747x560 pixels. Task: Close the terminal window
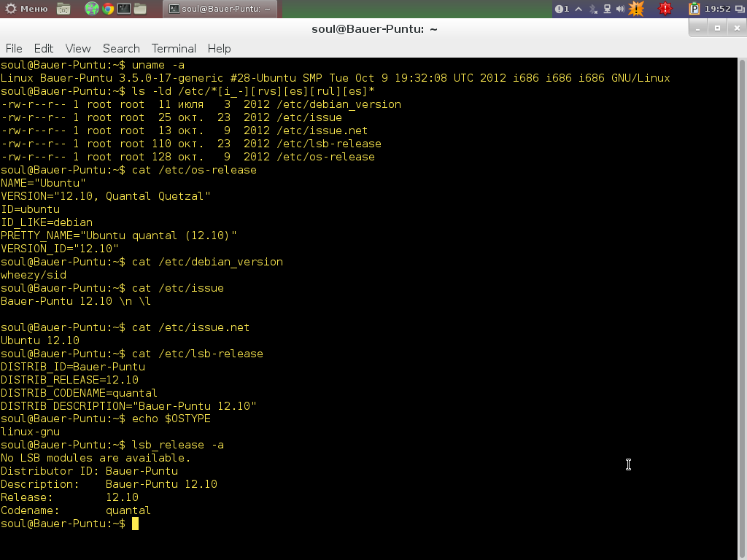tap(737, 28)
